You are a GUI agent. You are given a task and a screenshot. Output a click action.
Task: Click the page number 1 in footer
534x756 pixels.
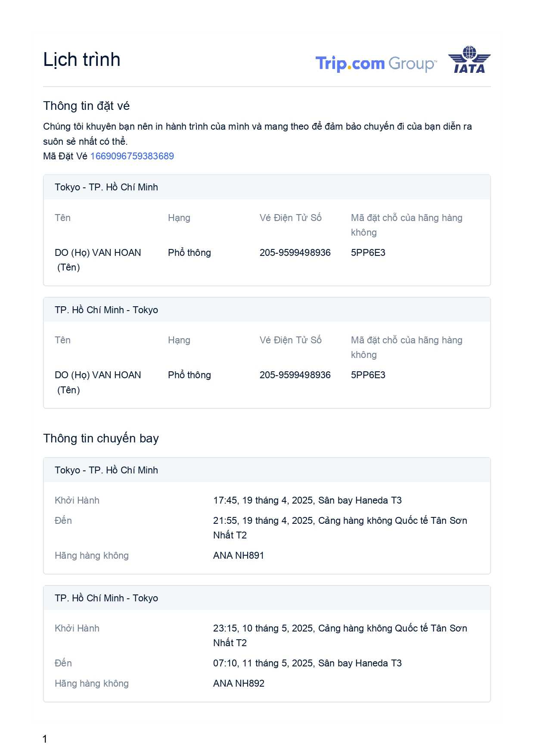pos(45,739)
